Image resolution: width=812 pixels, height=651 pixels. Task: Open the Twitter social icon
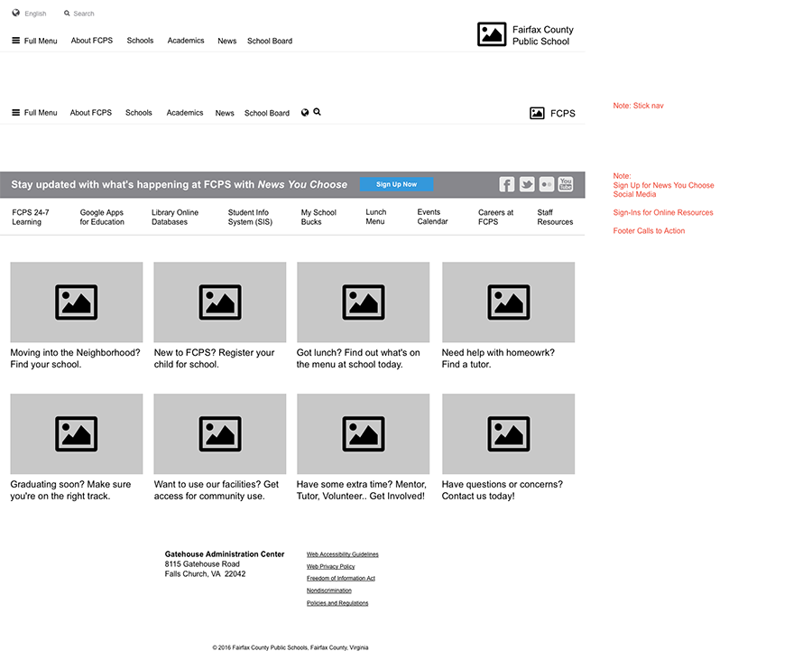coord(527,184)
